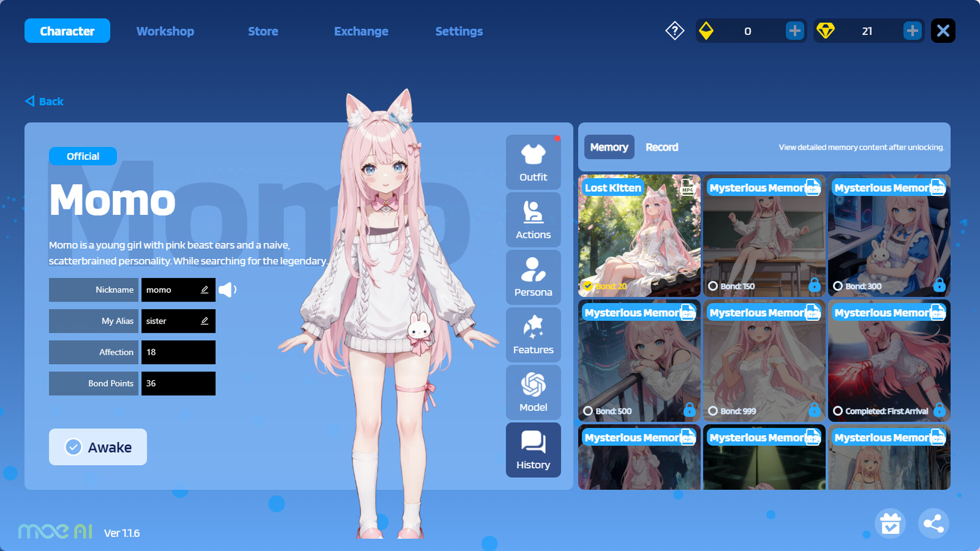The image size is (980, 551).
Task: Open the Outfit panel
Action: (x=533, y=162)
